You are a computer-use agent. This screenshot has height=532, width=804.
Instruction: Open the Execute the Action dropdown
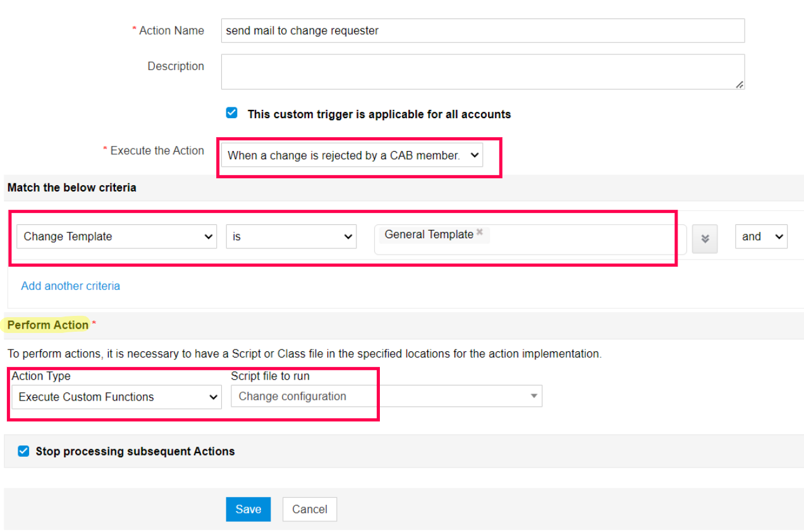tap(351, 155)
